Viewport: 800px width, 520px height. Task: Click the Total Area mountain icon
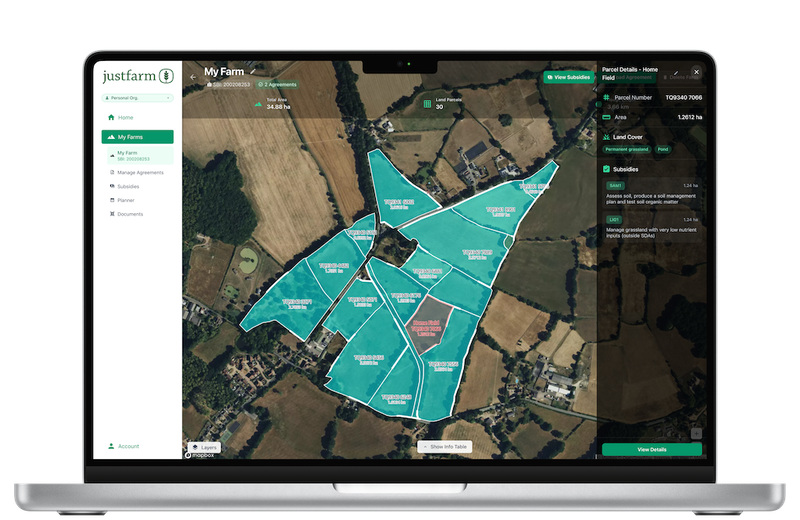pyautogui.click(x=258, y=102)
